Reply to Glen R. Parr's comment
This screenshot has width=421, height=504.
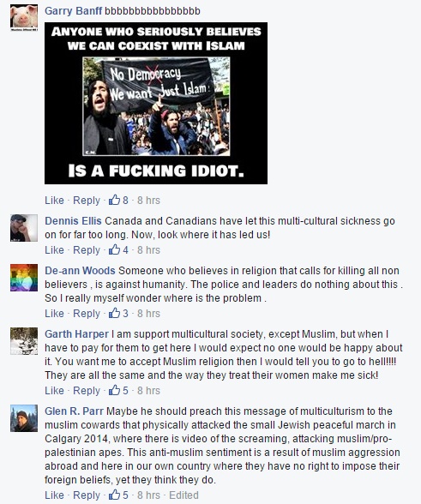87,495
